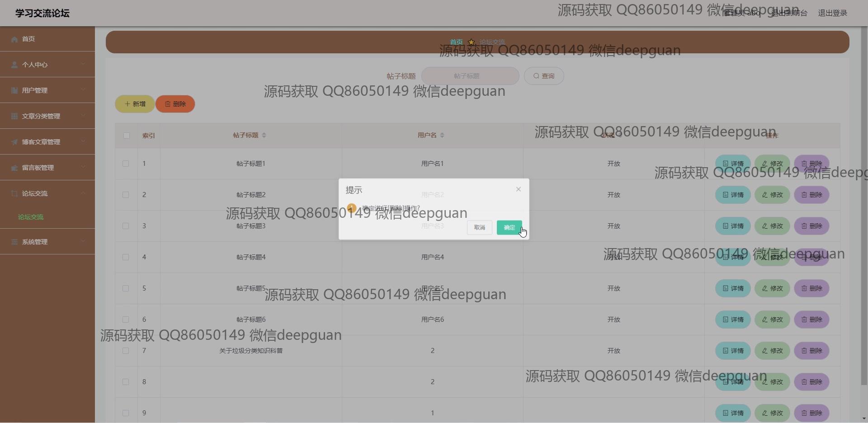Click purple 删除 for index 9 row
The width and height of the screenshot is (868, 423).
(811, 413)
